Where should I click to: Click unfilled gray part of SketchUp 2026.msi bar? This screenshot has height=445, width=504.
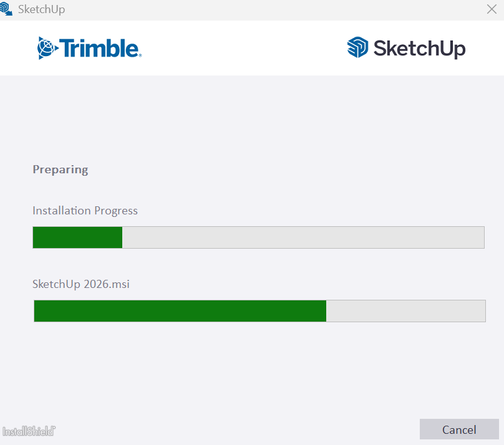point(405,311)
